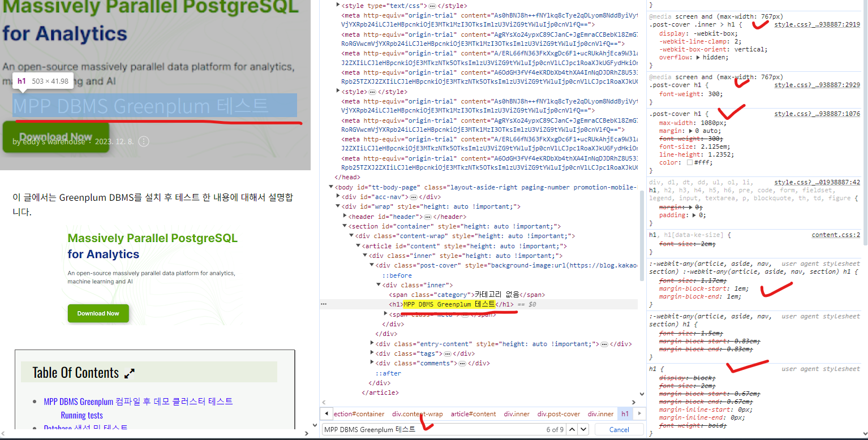Expand margin 0 auto shorthand triangle

pyautogui.click(x=690, y=131)
